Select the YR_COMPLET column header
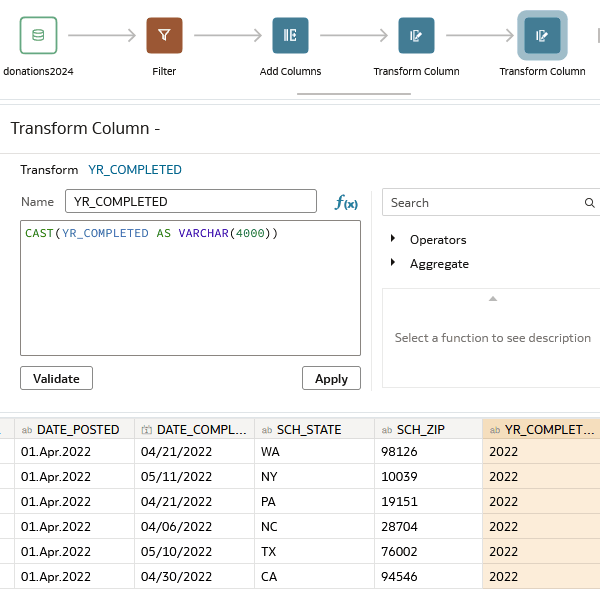Viewport: 600px width, 589px height. pyautogui.click(x=541, y=429)
